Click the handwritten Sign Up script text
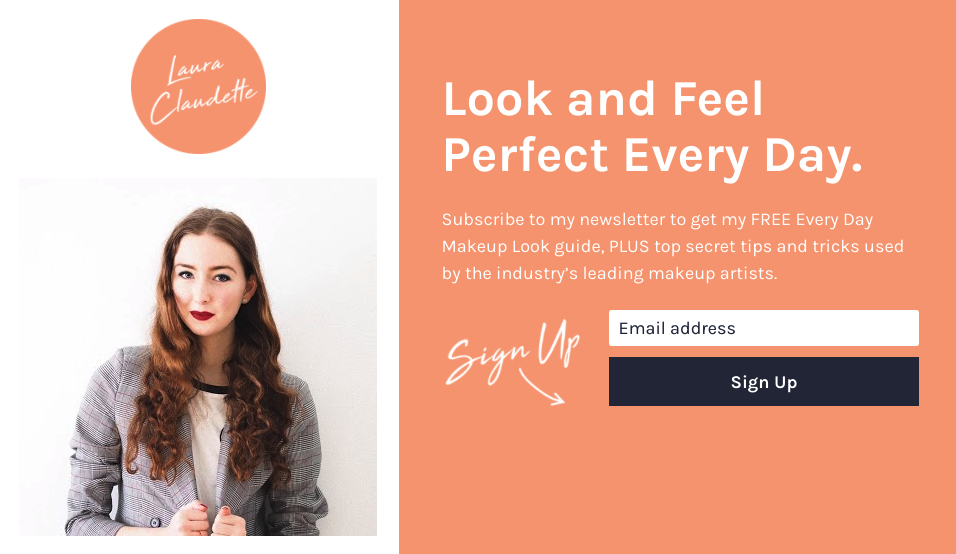Viewport: 956px width, 554px height. pos(513,352)
